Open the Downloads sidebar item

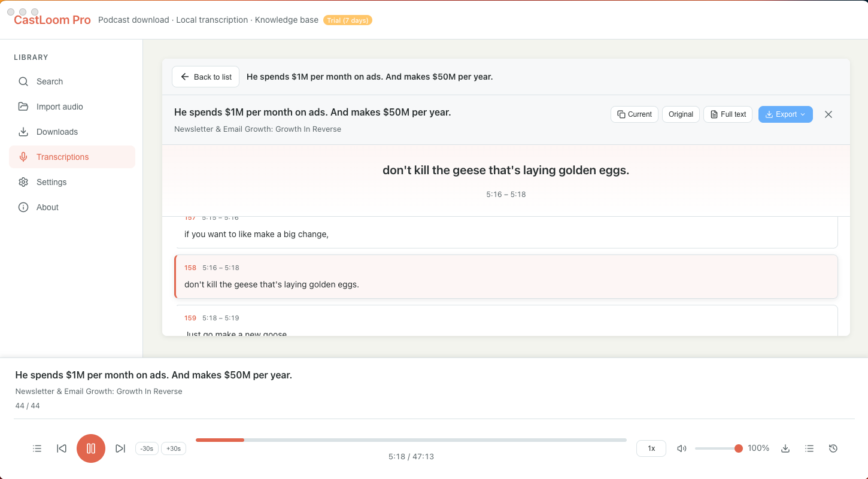pyautogui.click(x=57, y=132)
